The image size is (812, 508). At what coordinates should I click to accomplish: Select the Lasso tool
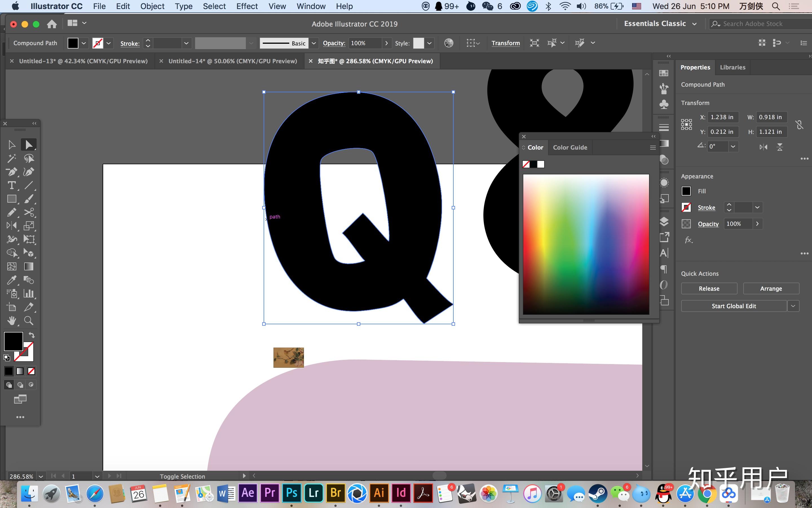point(29,158)
